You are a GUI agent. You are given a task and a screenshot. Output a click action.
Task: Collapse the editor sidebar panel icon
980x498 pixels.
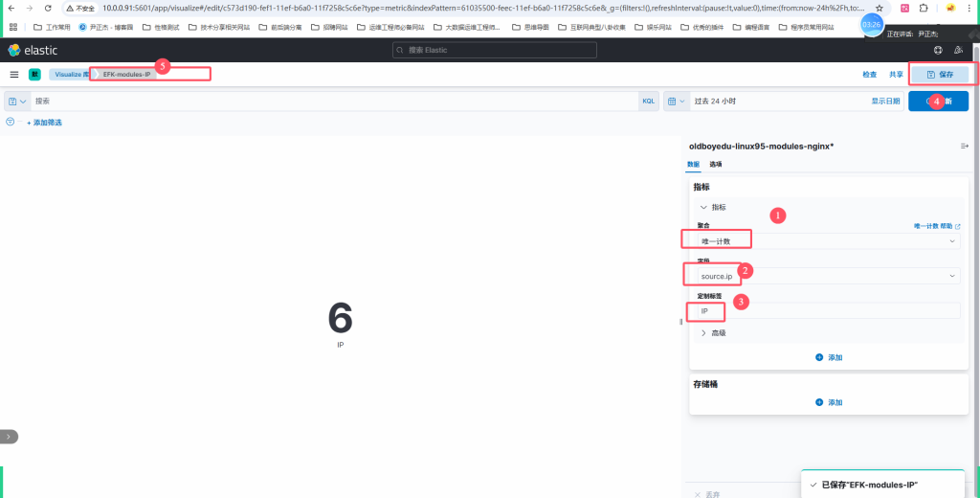[x=964, y=147]
